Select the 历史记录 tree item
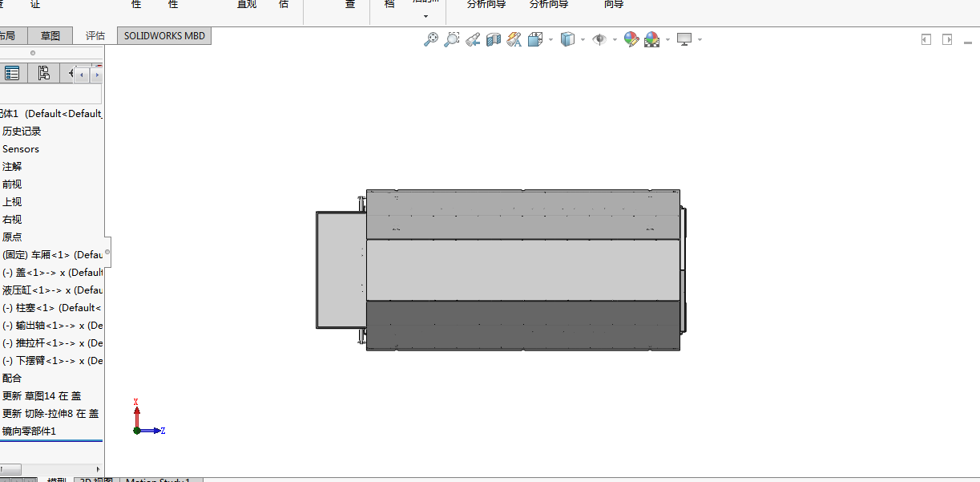Screen dimensions: 980x482 pyautogui.click(x=22, y=131)
